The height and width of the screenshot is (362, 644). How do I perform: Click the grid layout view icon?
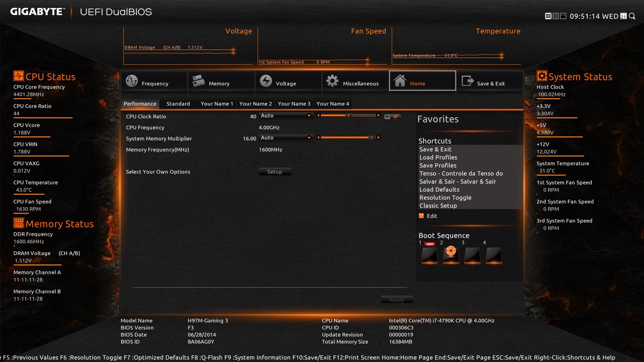[x=556, y=16]
